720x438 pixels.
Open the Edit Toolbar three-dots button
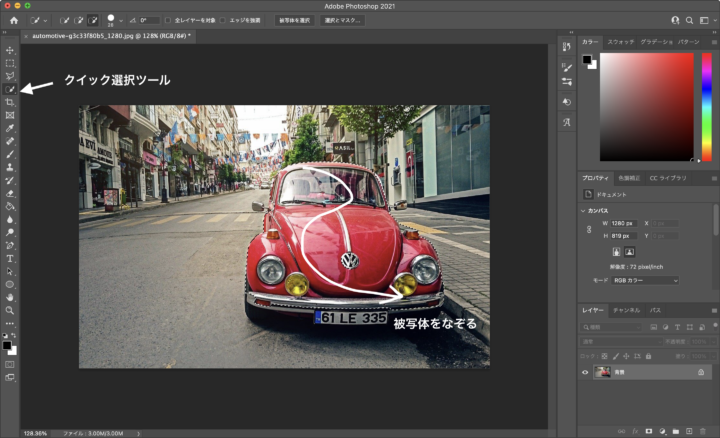click(x=10, y=324)
